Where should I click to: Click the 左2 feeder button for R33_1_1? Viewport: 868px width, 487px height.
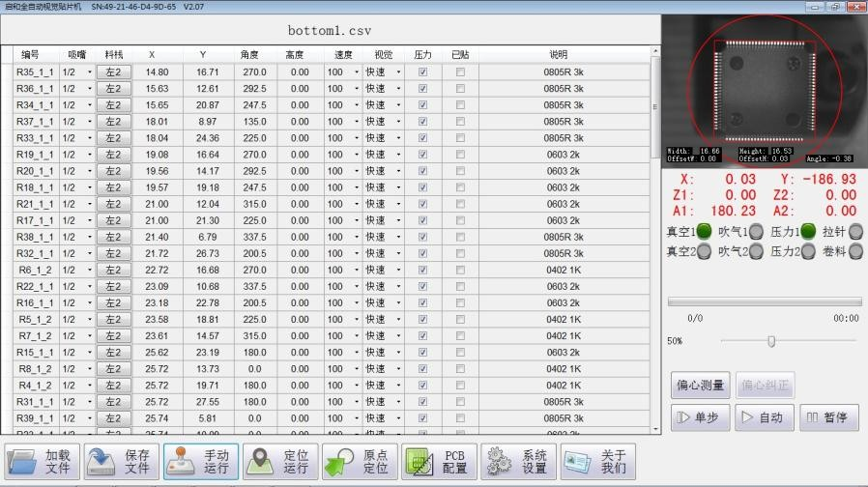(x=113, y=138)
